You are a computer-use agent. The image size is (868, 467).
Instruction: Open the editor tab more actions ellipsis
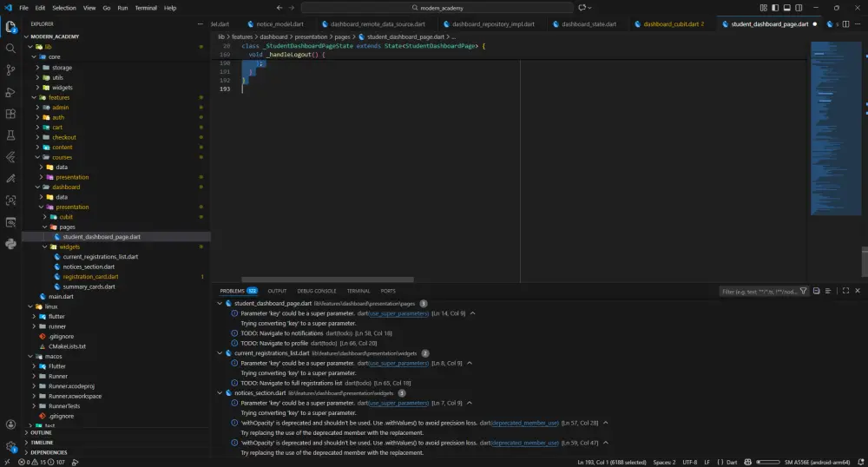858,23
